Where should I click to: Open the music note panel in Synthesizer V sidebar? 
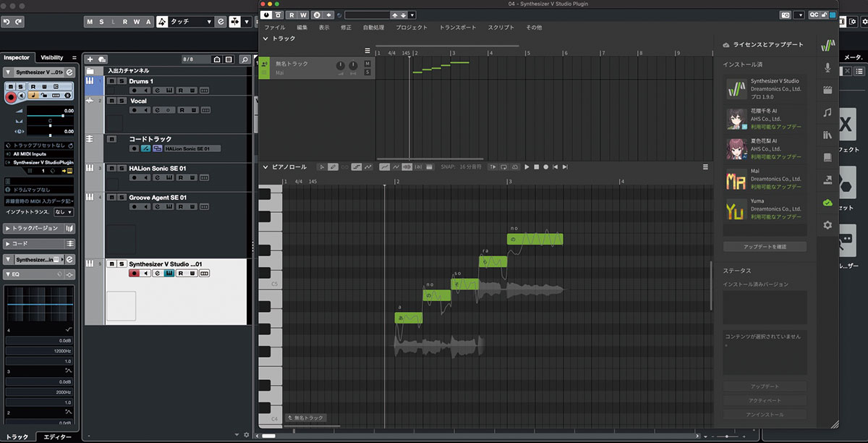[827, 112]
